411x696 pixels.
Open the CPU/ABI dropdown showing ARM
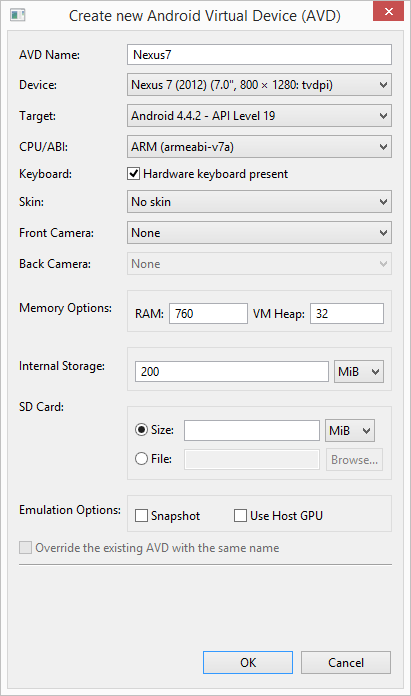pyautogui.click(x=259, y=147)
